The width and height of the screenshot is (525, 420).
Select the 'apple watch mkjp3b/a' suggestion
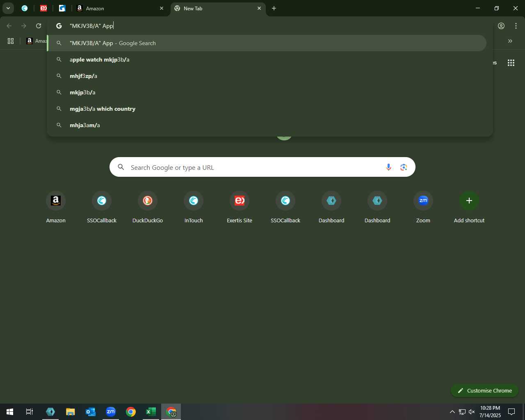[x=267, y=59]
